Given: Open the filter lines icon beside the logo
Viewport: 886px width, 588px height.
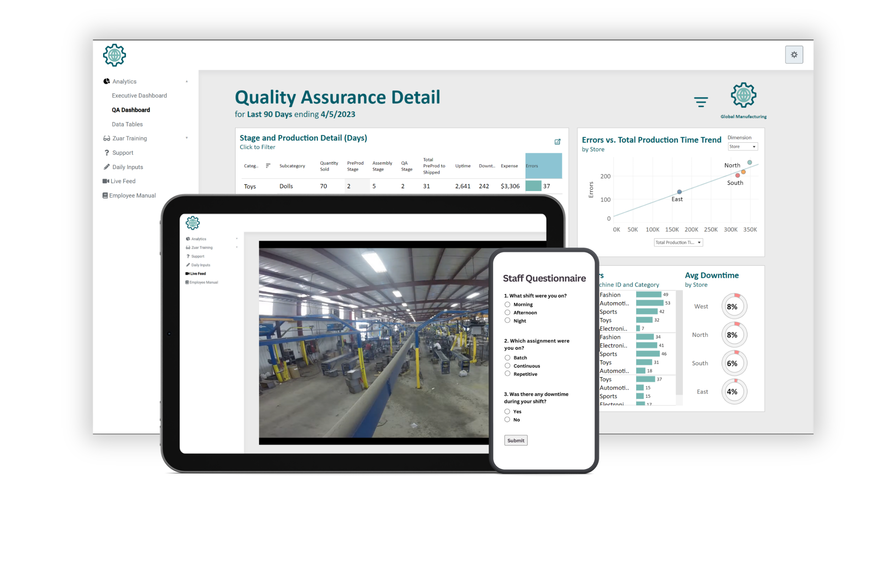Looking at the screenshot, I should pos(700,102).
